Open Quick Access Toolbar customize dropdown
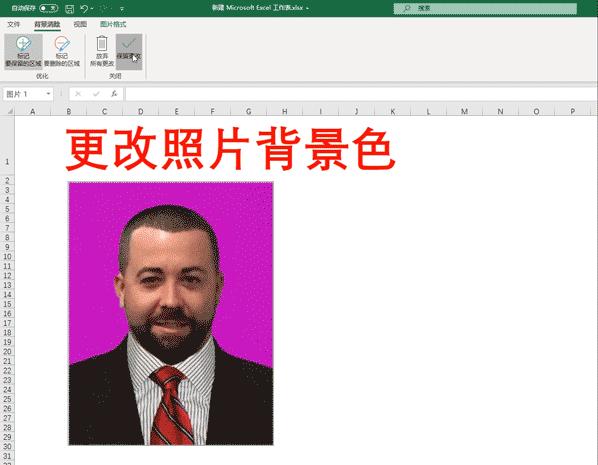The width and height of the screenshot is (598, 465). point(122,8)
